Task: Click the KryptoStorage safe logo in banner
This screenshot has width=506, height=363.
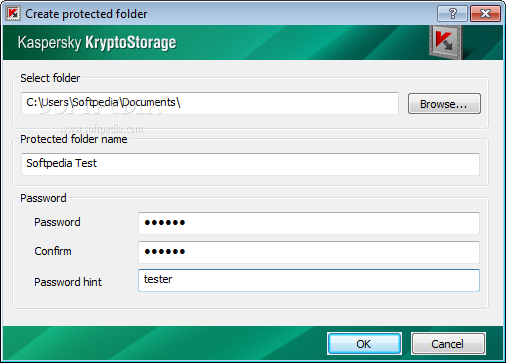Action: coord(445,42)
